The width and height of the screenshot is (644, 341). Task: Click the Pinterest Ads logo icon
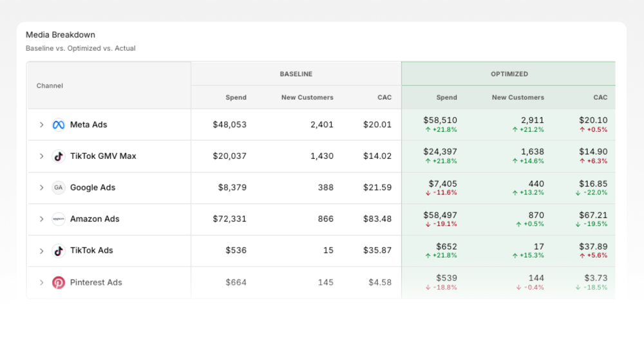coord(59,282)
